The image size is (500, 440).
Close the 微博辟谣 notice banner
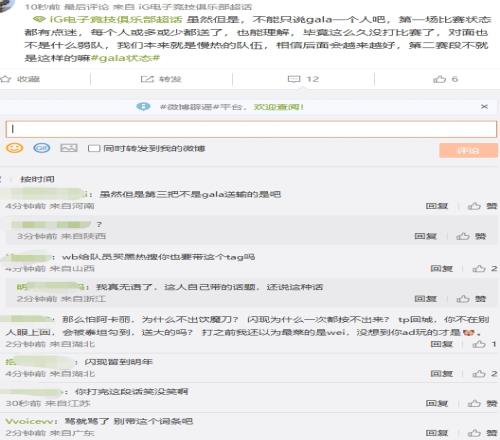(x=484, y=107)
